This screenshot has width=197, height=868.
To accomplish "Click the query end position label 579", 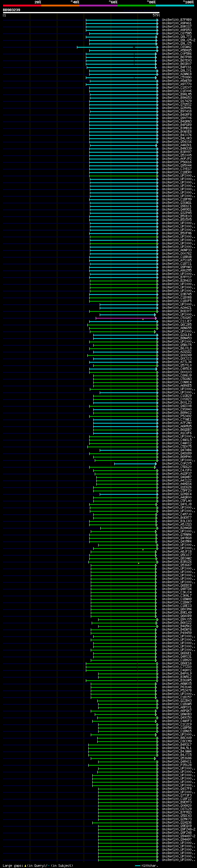I will (x=155, y=15).
